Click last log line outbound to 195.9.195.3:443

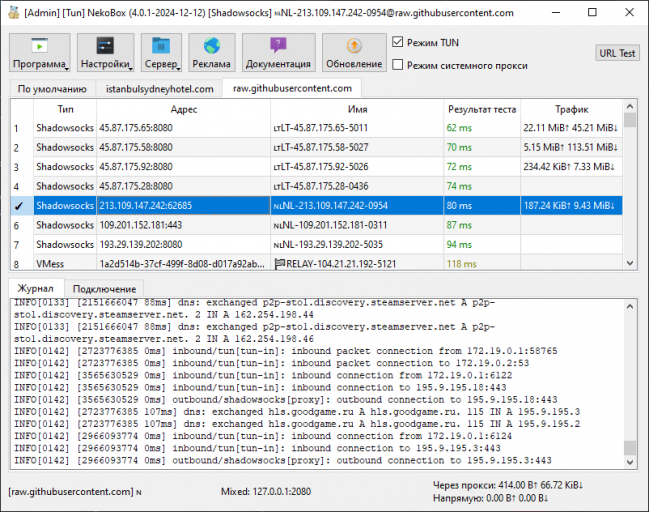(x=283, y=460)
